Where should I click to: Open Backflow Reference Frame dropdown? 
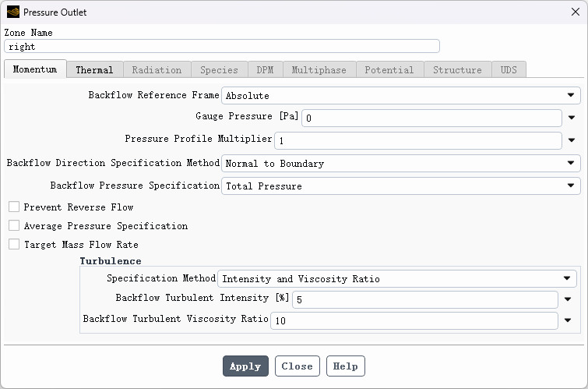tap(401, 96)
